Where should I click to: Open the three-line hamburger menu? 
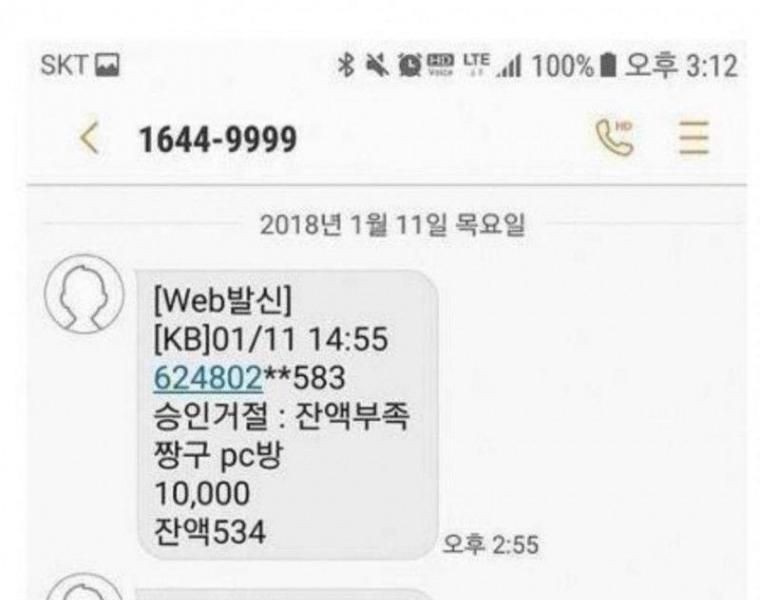tap(694, 138)
